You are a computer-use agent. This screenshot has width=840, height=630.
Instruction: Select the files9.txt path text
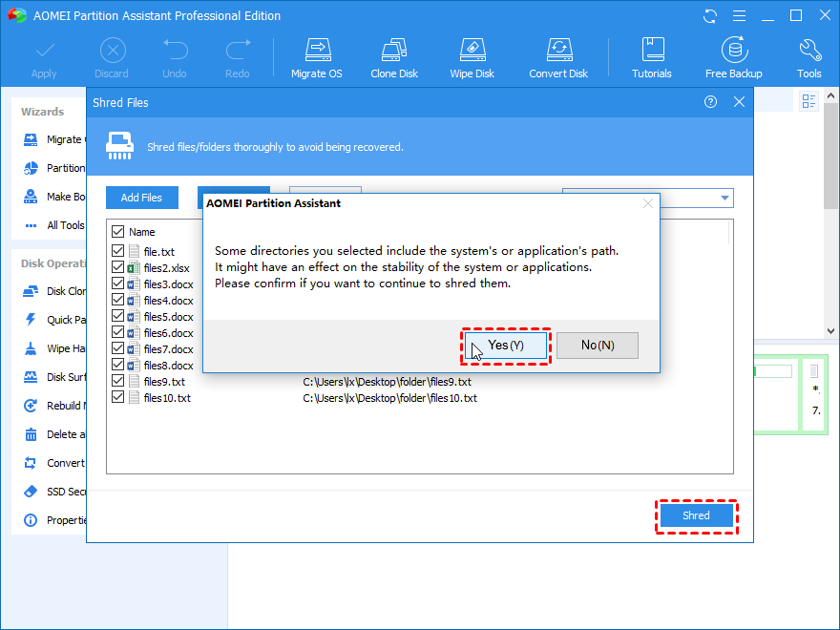pyautogui.click(x=387, y=382)
